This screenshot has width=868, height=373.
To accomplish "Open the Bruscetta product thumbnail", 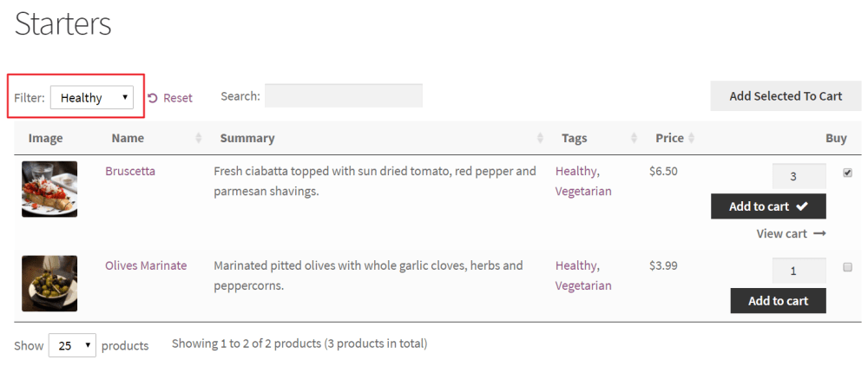I will [49, 189].
